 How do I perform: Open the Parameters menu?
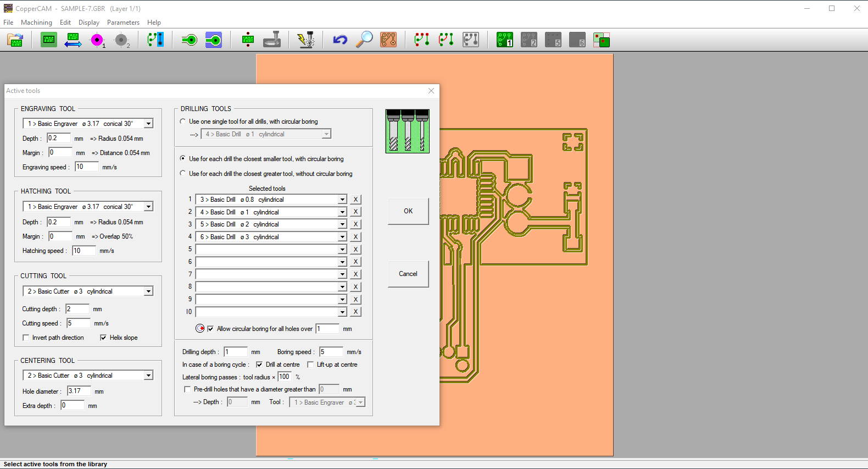123,23
